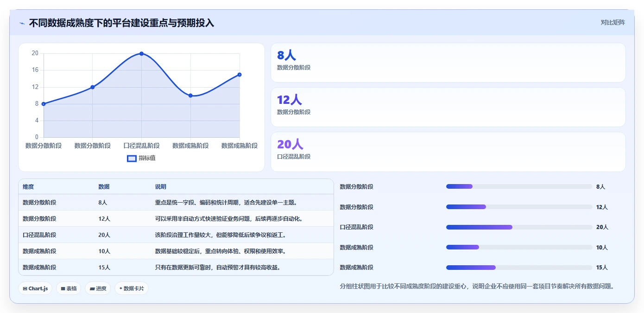The width and height of the screenshot is (644, 313).
Task: Click the y-axis label 16
Action: pos(35,70)
